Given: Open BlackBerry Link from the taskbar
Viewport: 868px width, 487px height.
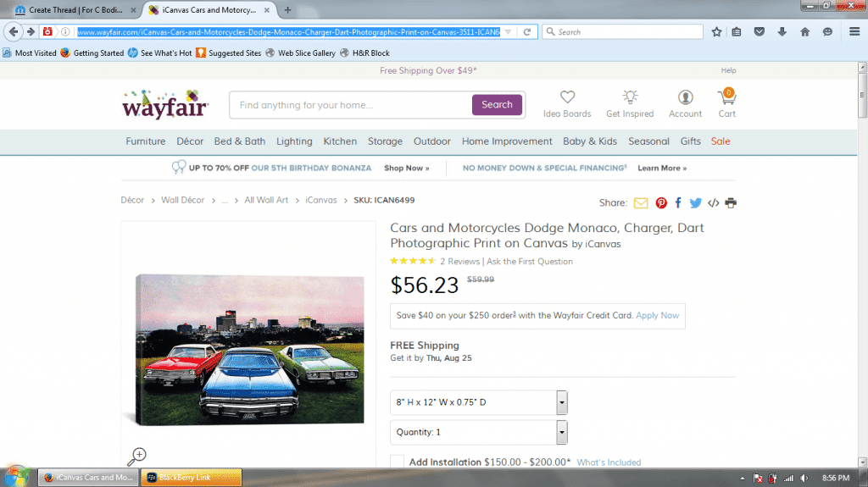Looking at the screenshot, I should tap(192, 477).
